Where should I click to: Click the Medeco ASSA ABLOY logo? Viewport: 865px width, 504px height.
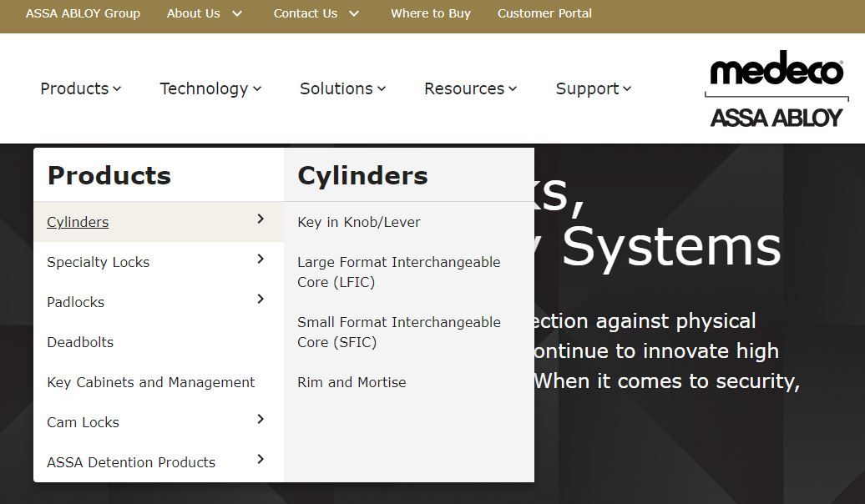[776, 90]
